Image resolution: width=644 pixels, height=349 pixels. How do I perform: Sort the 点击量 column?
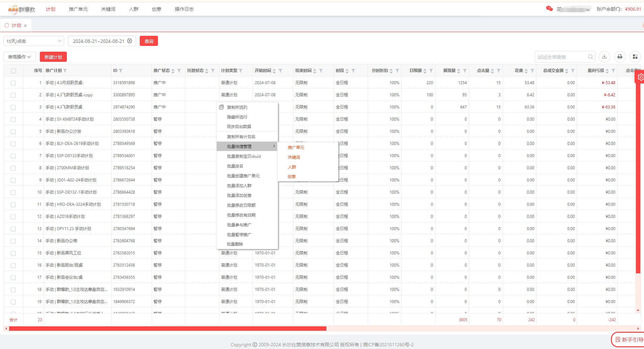coord(492,71)
